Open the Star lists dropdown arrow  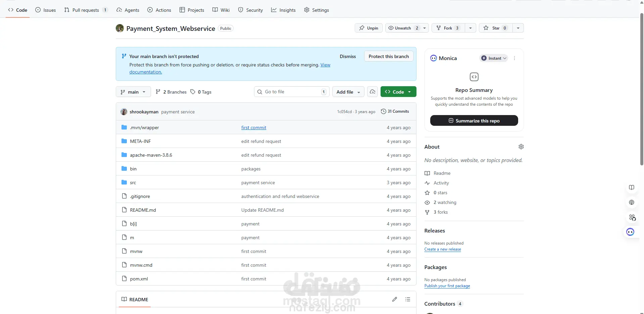(x=518, y=28)
